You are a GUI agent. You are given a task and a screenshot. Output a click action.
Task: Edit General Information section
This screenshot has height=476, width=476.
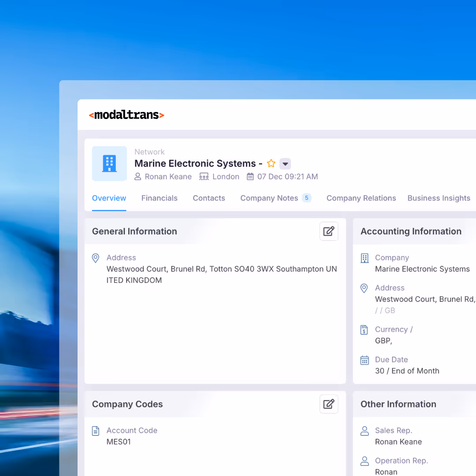[329, 231]
